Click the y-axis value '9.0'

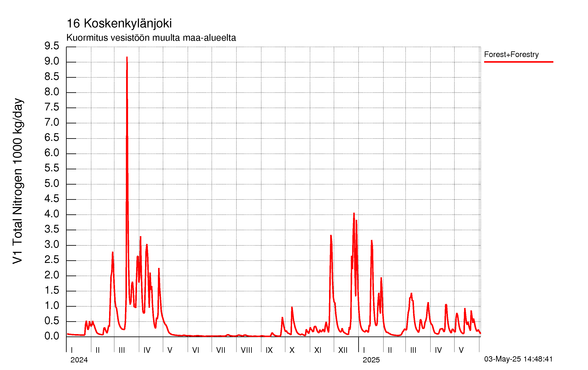click(52, 61)
